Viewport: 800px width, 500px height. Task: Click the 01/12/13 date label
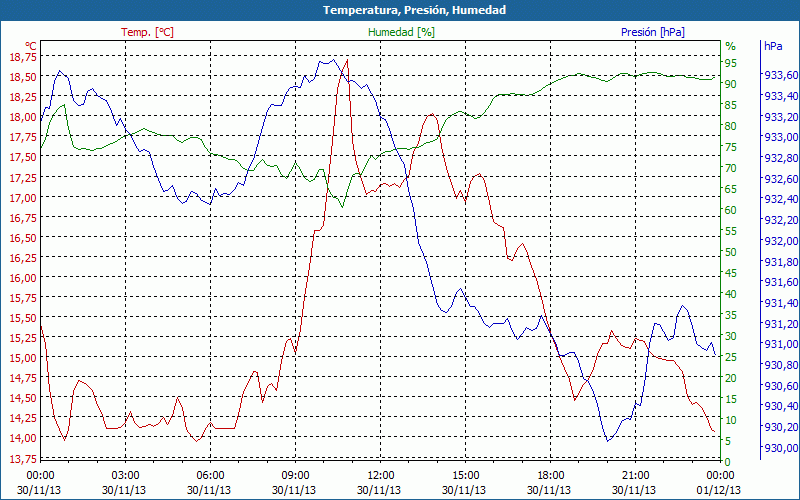719,490
